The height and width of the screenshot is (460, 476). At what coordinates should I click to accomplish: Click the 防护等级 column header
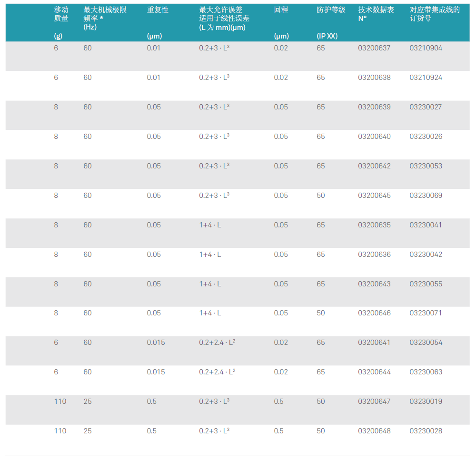331,10
